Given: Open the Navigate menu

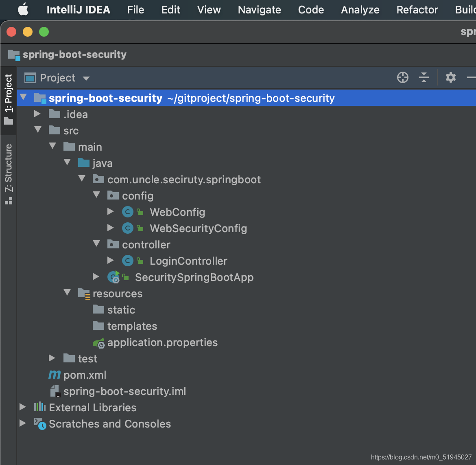Looking at the screenshot, I should tap(259, 10).
